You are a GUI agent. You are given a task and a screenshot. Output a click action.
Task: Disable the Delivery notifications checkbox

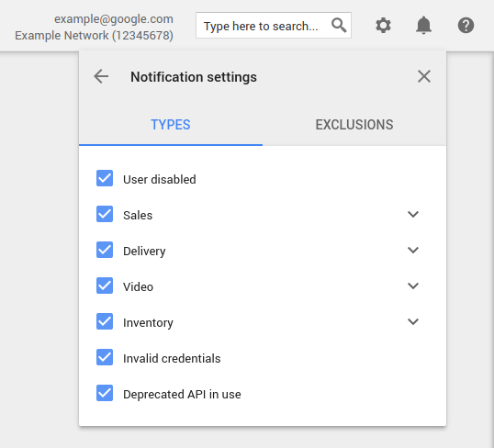click(x=105, y=250)
